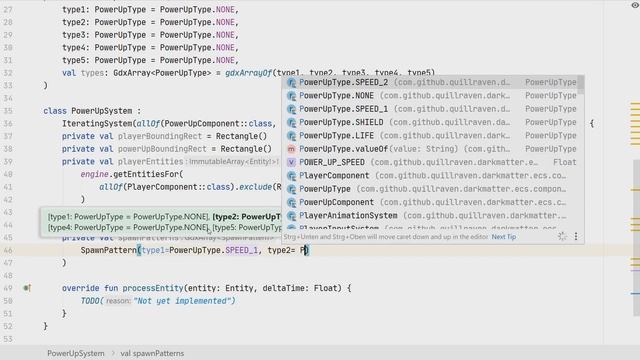Image resolution: width=640 pixels, height=360 pixels.
Task: Click class icon beside PlayerAnimationSystem
Action: 291,216
